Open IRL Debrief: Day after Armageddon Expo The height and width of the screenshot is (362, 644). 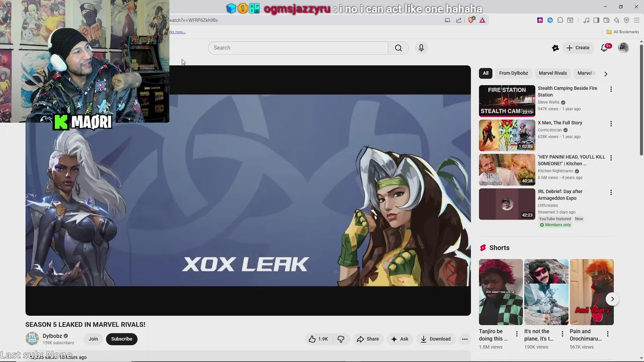(560, 195)
